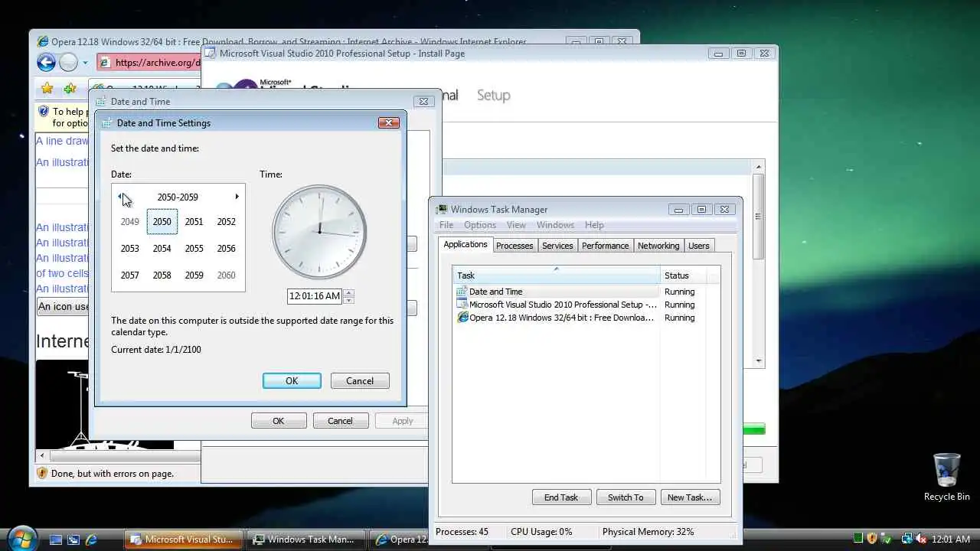Switch to the Networking tab
This screenshot has height=551, width=980.
tap(658, 246)
